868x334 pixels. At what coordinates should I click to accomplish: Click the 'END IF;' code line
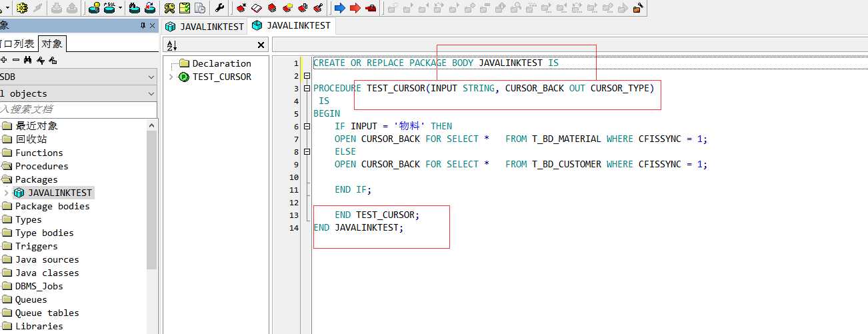coord(353,190)
